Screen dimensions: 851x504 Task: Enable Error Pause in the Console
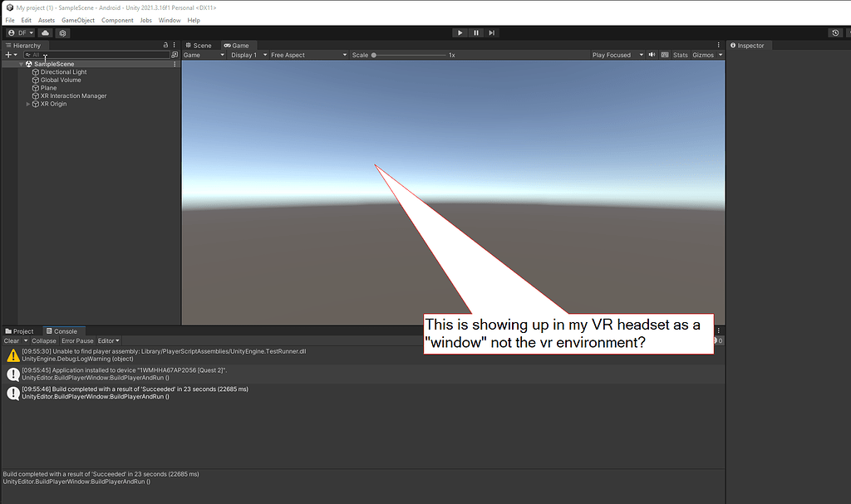point(76,340)
